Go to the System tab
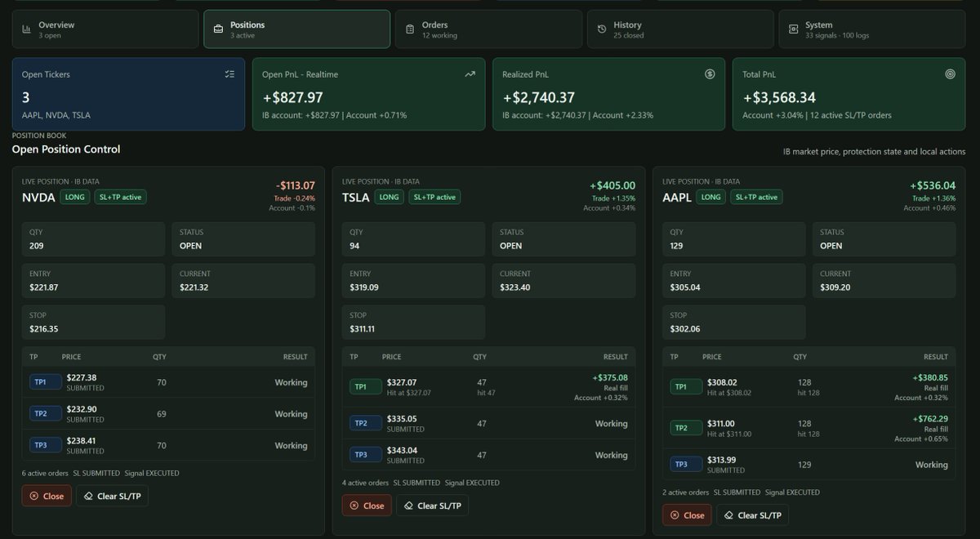980x539 pixels. pyautogui.click(x=872, y=29)
